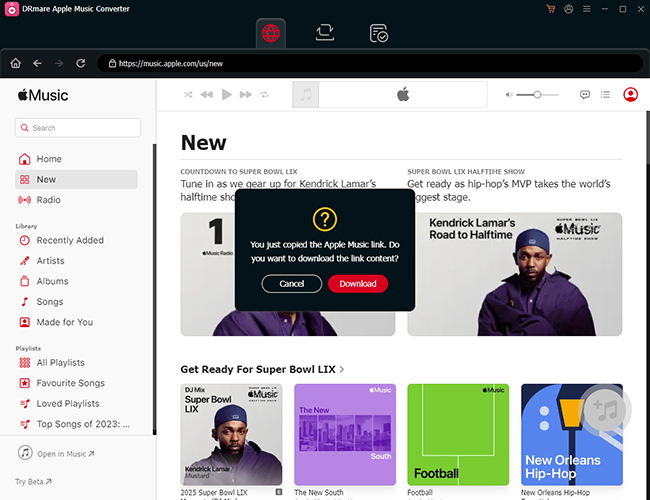Click The New South caption text
The image size is (650, 500).
pyautogui.click(x=319, y=492)
